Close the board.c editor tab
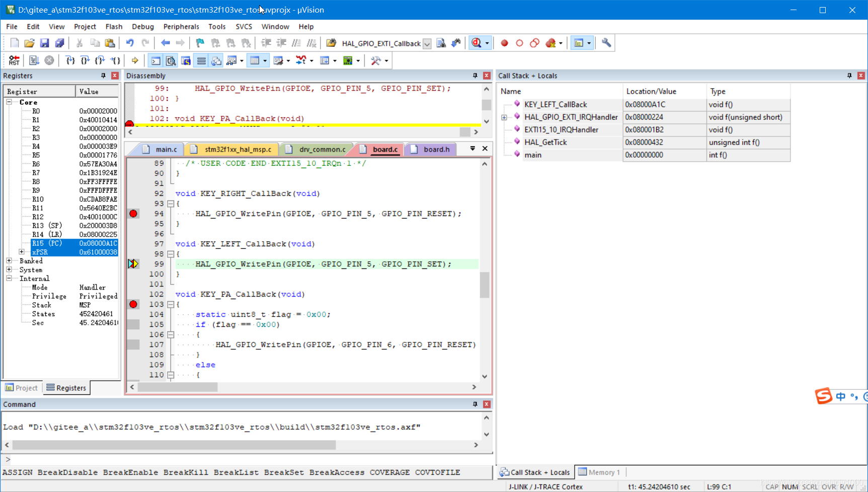The width and height of the screenshot is (868, 492). [x=485, y=149]
